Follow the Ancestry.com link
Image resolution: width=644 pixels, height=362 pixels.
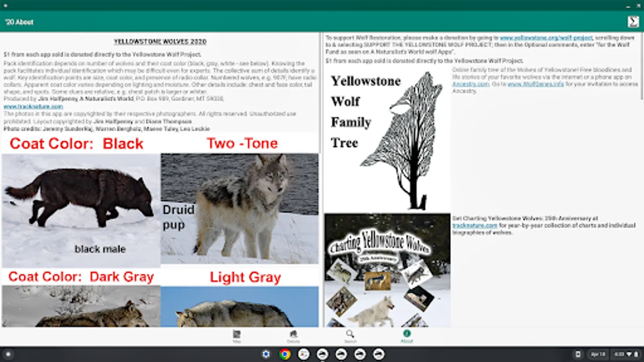471,84
